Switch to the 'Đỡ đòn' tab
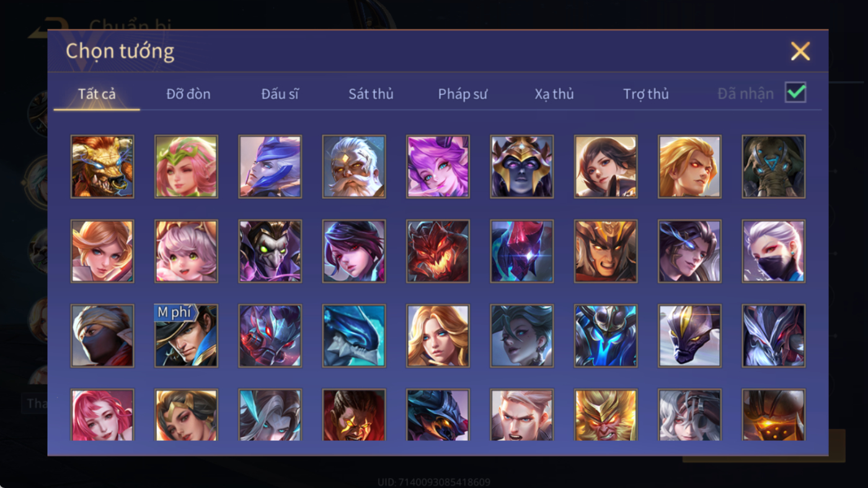This screenshot has width=868, height=488. pyautogui.click(x=188, y=94)
